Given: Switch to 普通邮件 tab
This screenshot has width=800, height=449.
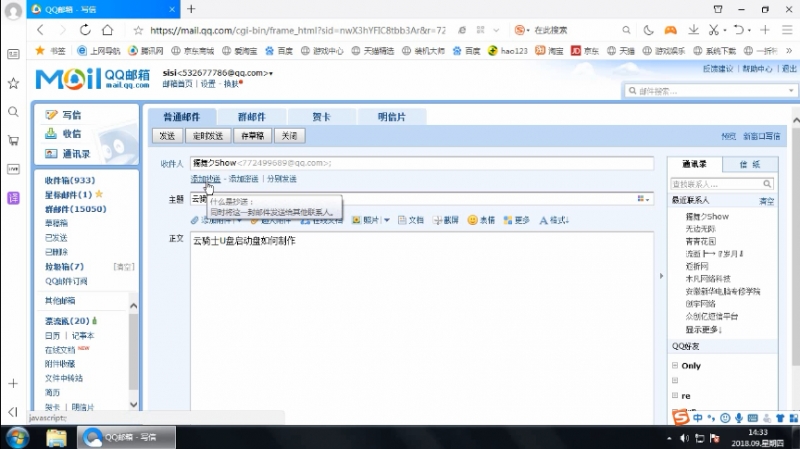Looking at the screenshot, I should click(x=182, y=117).
